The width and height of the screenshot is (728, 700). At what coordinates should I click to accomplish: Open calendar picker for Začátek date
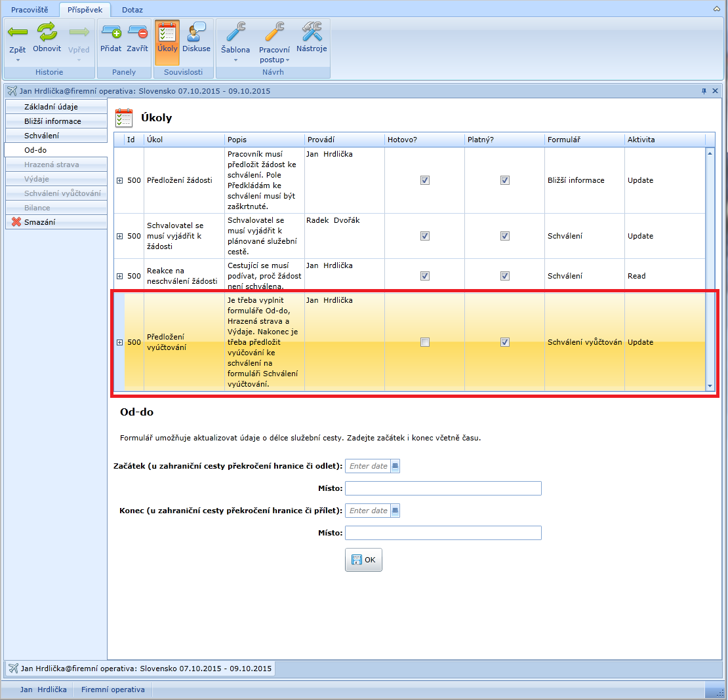(x=395, y=466)
